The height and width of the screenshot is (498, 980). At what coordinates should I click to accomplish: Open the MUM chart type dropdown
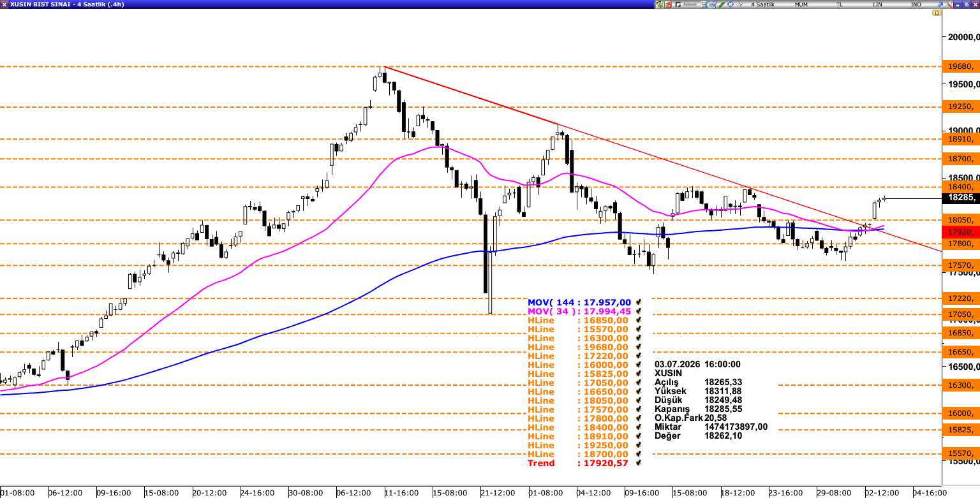point(800,4)
